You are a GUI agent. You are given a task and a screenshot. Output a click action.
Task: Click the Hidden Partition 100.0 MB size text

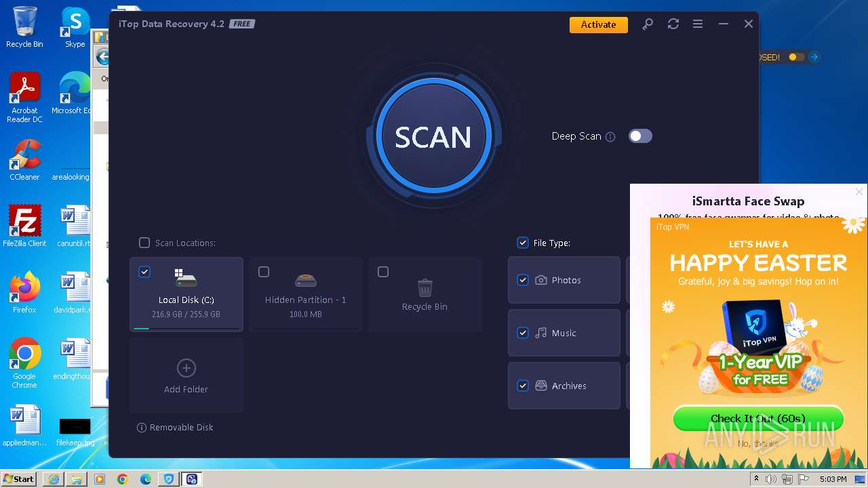[306, 314]
